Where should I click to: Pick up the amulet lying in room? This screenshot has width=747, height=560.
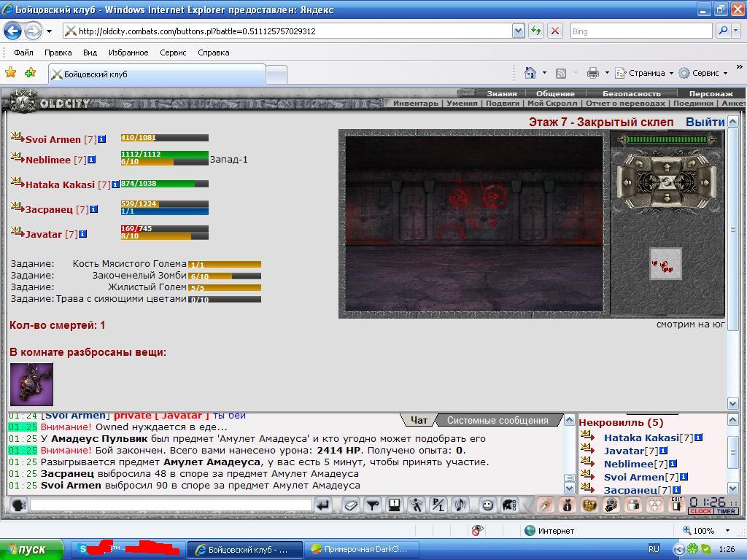pyautogui.click(x=31, y=384)
